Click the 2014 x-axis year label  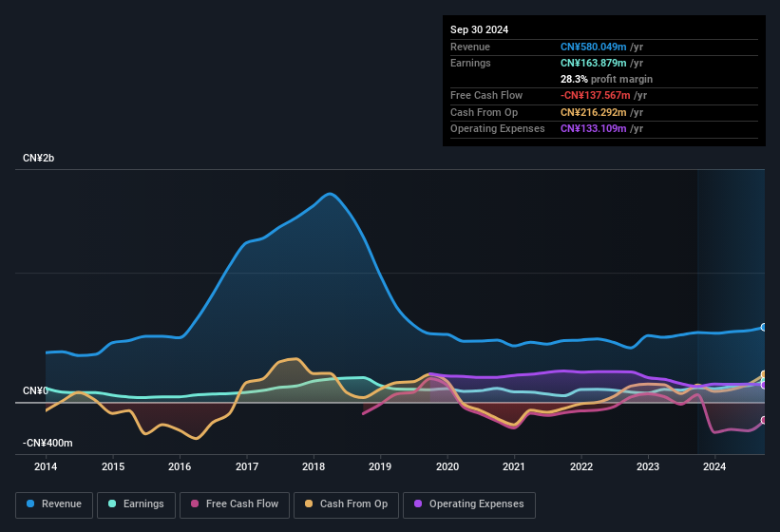pos(46,466)
